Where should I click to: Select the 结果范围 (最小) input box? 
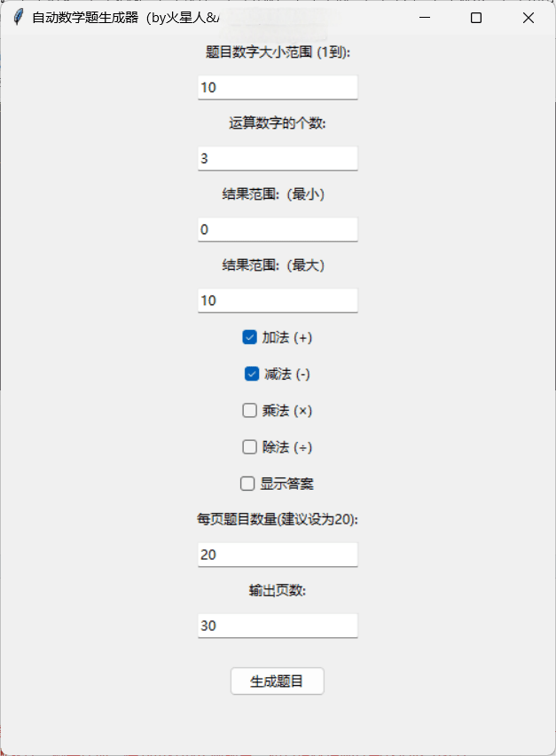click(278, 229)
